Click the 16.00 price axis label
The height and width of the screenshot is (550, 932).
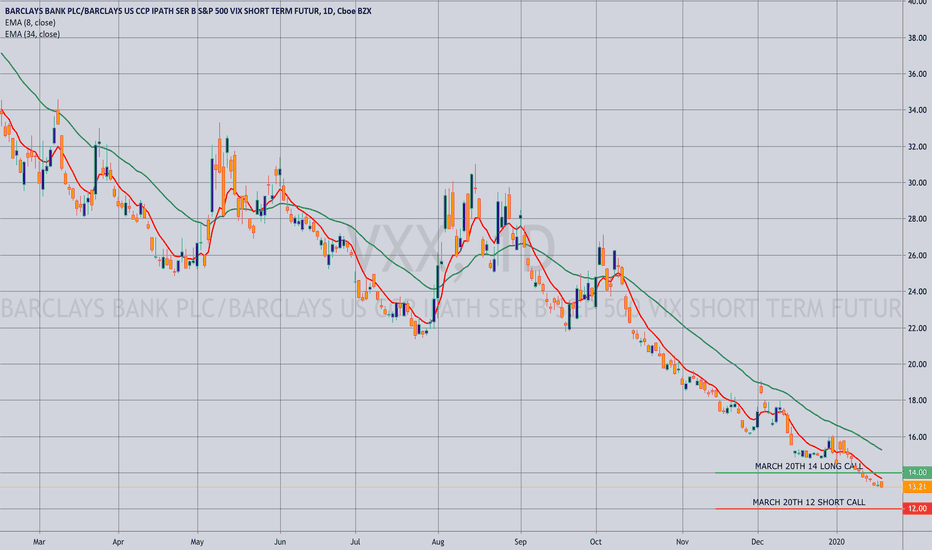point(917,437)
